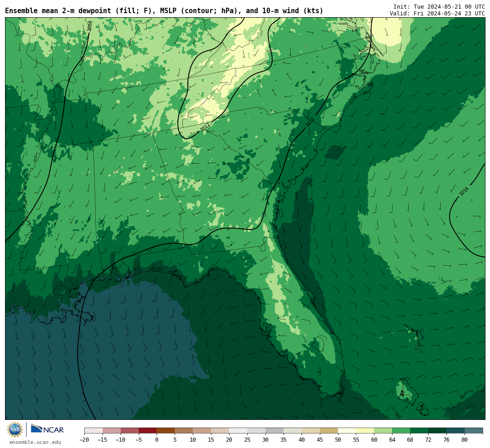
Task: Pick the medium green swatch between 64 and 68
Action: [x=402, y=431]
